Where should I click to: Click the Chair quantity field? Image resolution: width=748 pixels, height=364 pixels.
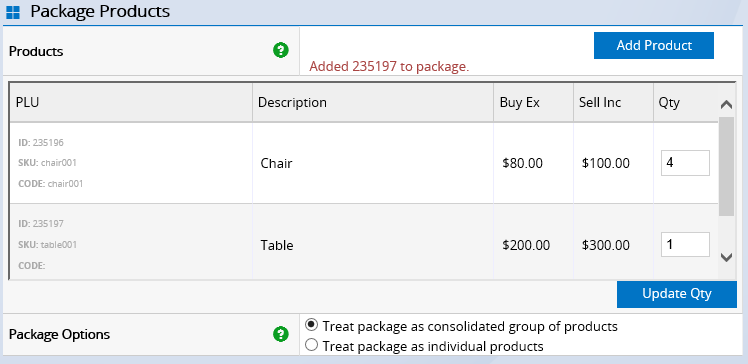(x=685, y=163)
